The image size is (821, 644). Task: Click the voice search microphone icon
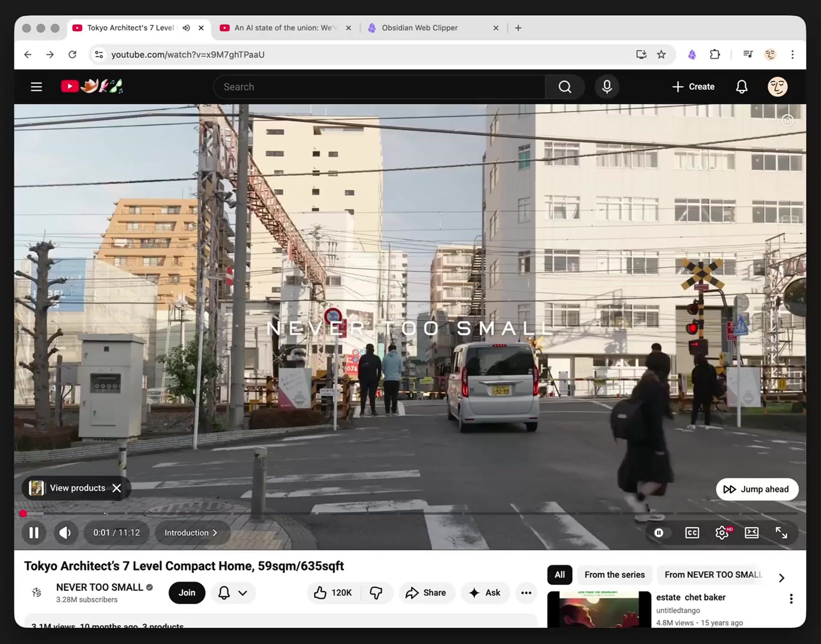coord(606,87)
